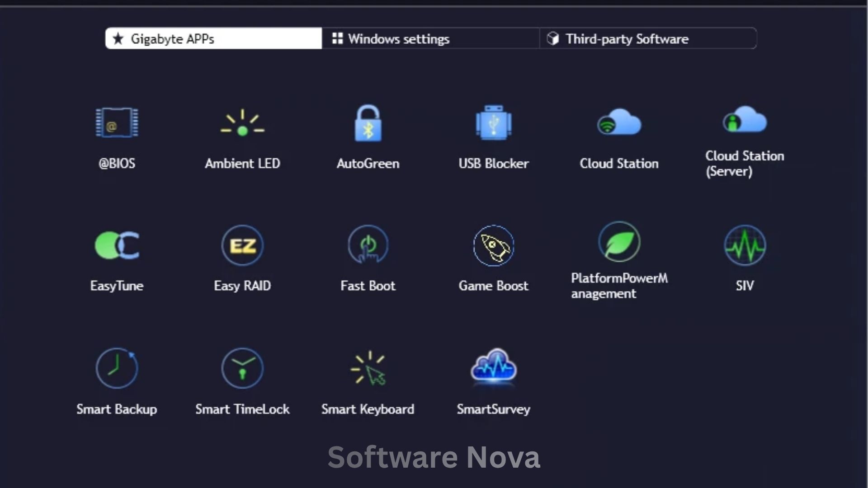Select the Smart Backup label
The width and height of the screenshot is (868, 488).
coord(117,409)
